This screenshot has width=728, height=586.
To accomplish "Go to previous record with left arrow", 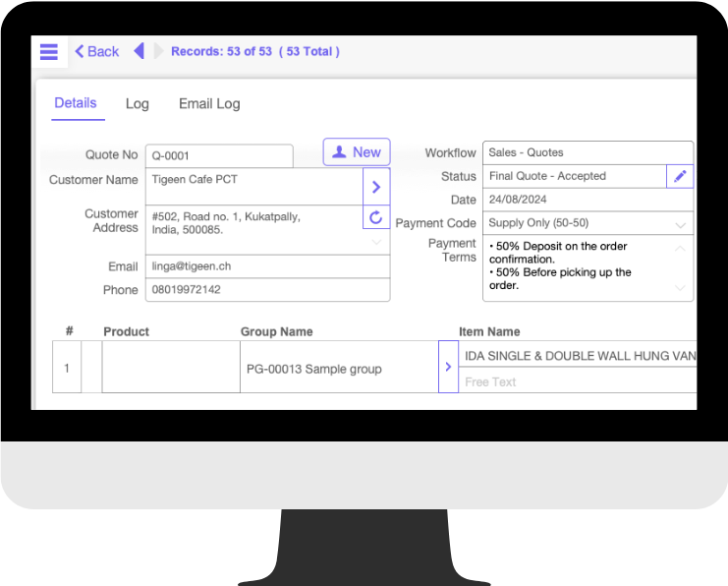I will point(139,51).
